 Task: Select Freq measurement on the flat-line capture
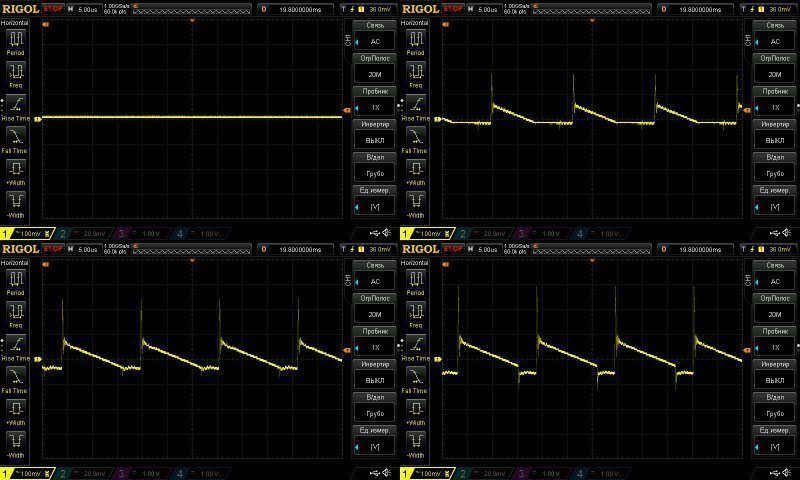16,72
